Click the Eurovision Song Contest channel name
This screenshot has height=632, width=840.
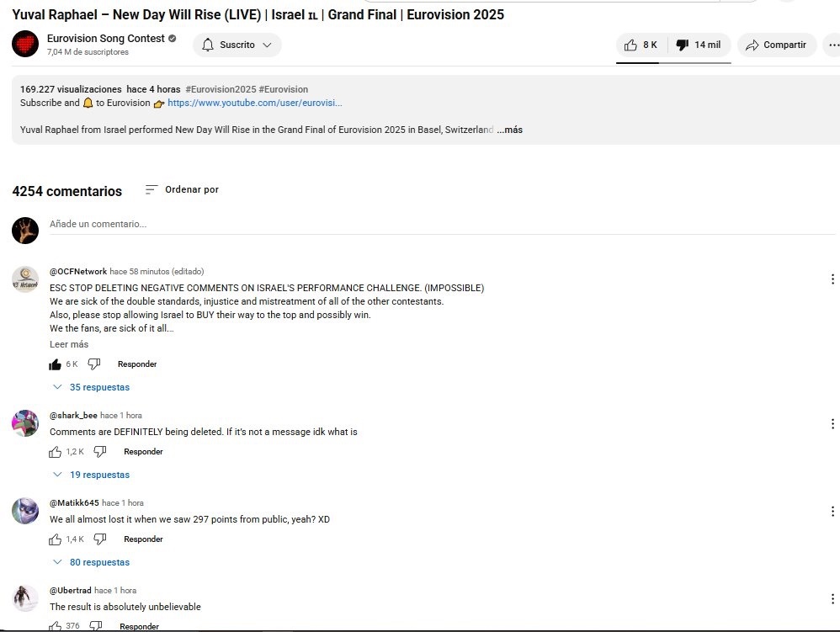pos(105,39)
